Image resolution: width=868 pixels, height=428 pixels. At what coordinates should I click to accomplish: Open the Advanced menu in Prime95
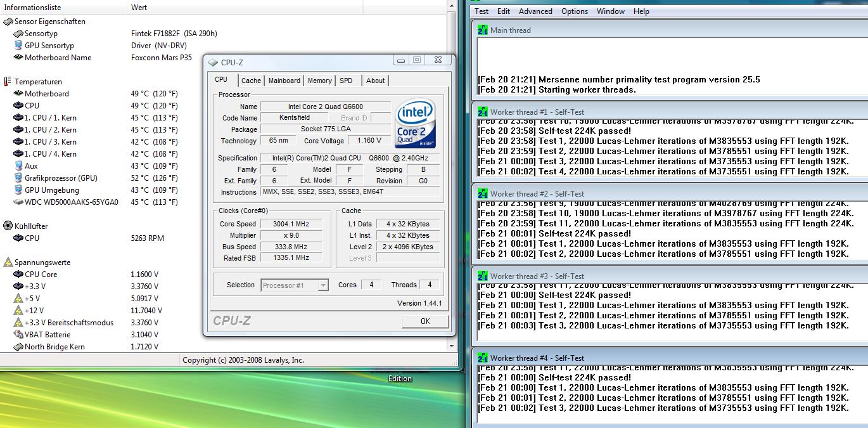click(535, 11)
